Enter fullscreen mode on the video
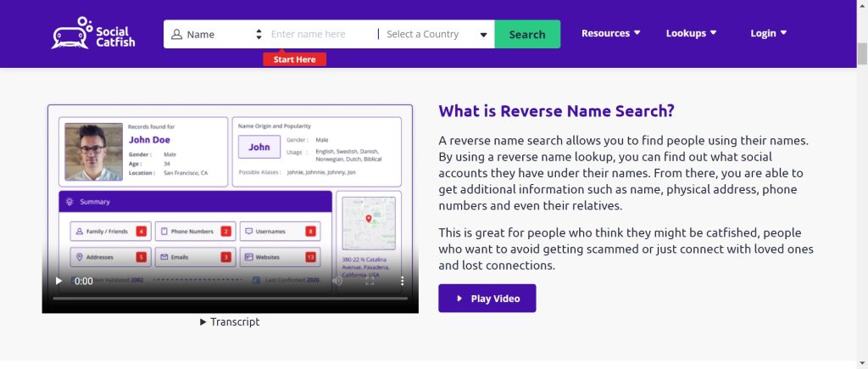 (370, 281)
